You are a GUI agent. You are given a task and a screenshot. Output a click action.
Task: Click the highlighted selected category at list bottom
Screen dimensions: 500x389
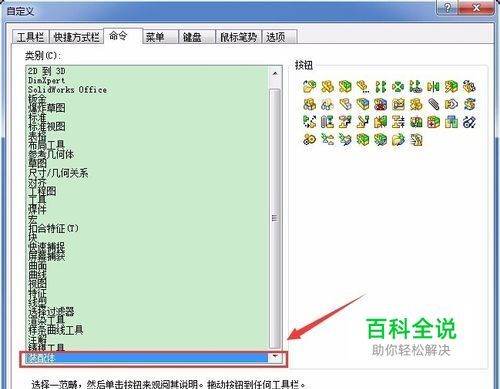tap(146, 358)
